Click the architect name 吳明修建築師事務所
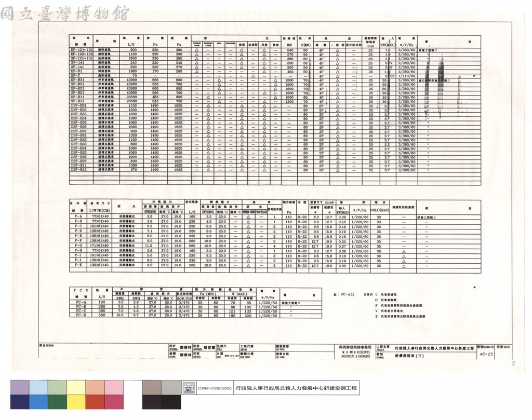The height and width of the screenshot is (420, 532). 355,347
